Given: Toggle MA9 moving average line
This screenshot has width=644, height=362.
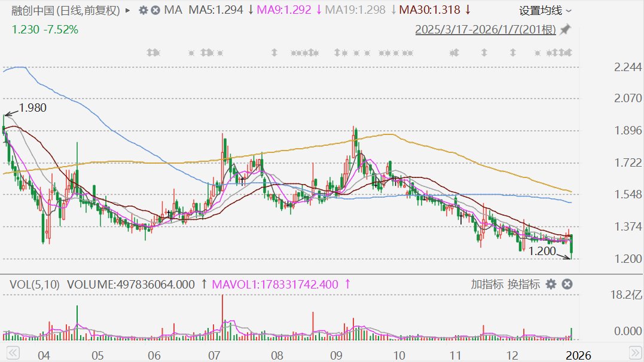Looking at the screenshot, I should point(289,10).
